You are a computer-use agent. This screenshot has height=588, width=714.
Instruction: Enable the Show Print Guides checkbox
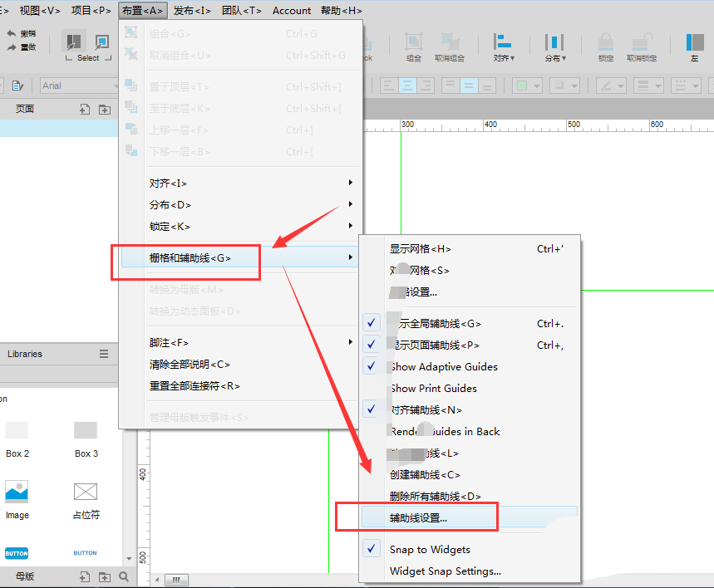pos(371,388)
